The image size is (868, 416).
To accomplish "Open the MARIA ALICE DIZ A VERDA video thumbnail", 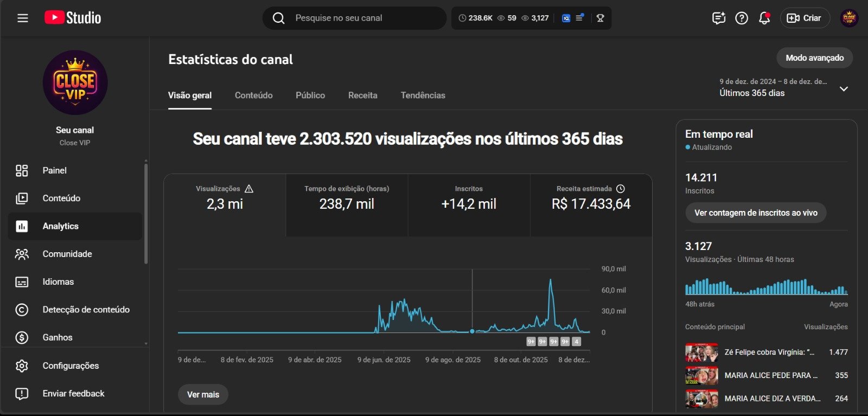I will point(701,399).
